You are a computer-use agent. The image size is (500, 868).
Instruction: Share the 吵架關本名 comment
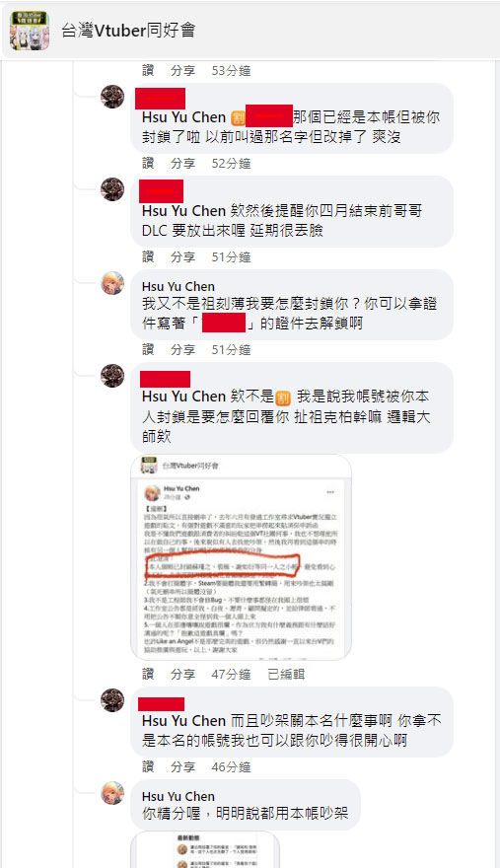(x=182, y=766)
